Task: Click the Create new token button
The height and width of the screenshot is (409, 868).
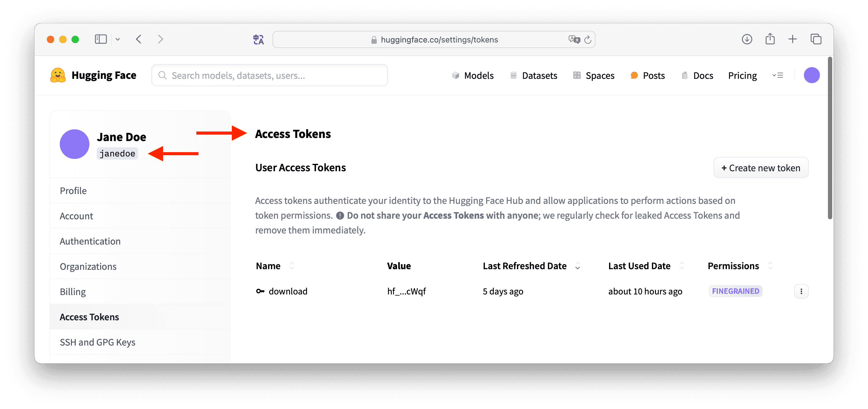Action: click(761, 168)
